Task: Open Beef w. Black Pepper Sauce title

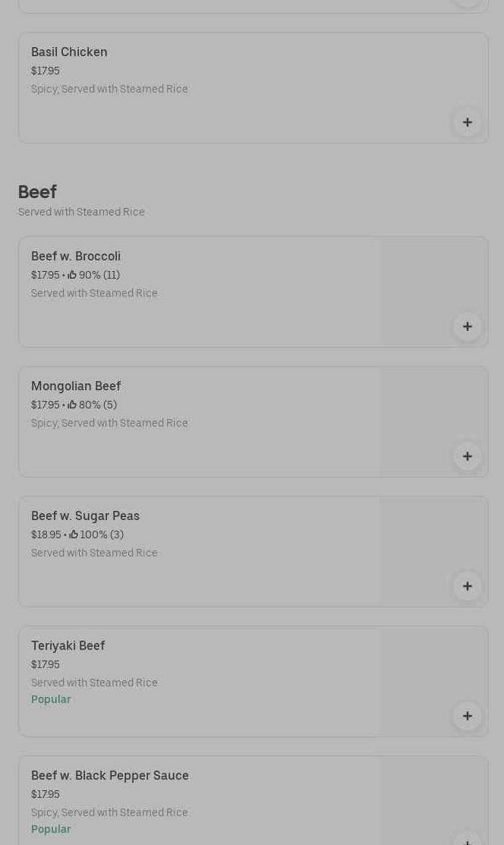Action: (110, 775)
